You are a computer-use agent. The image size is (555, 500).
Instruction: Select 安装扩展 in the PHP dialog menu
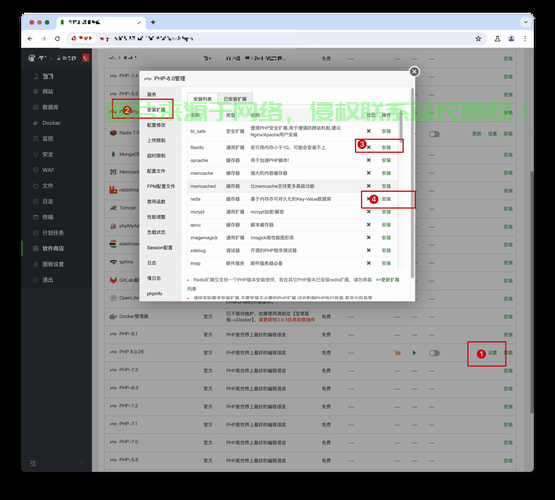pos(156,110)
